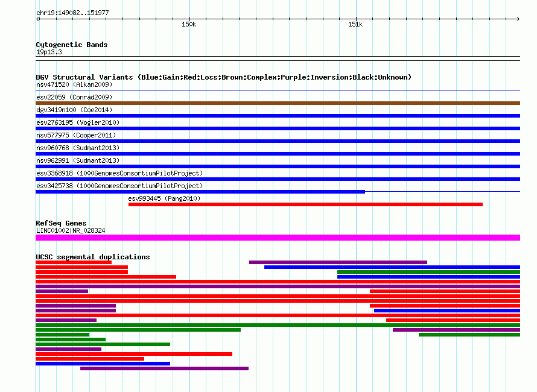Image resolution: width=537 pixels, height=392 pixels.
Task: Click the DGV Structural Variants track heading
Action: tap(224, 77)
